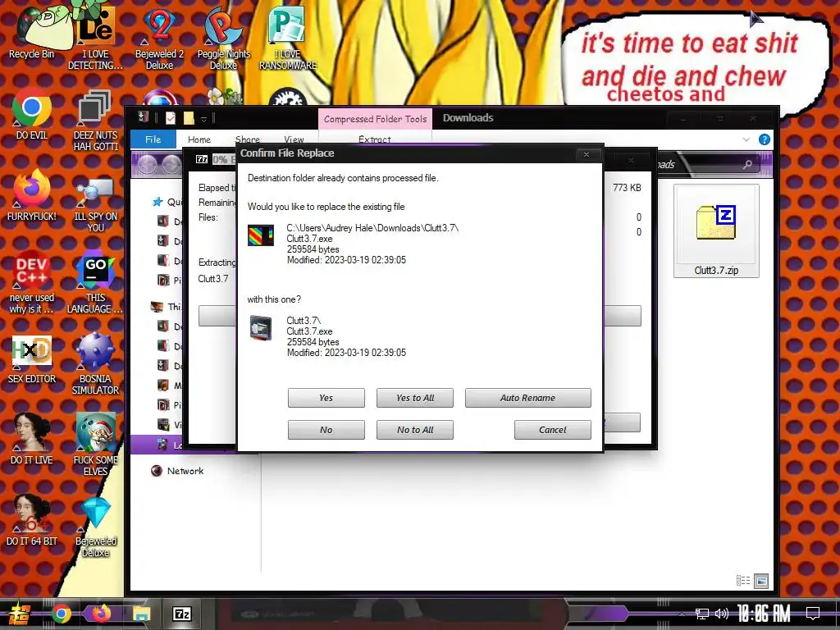Launch FUCK SOME ELVES shortcut
Image resolution: width=840 pixels, height=630 pixels.
95,445
